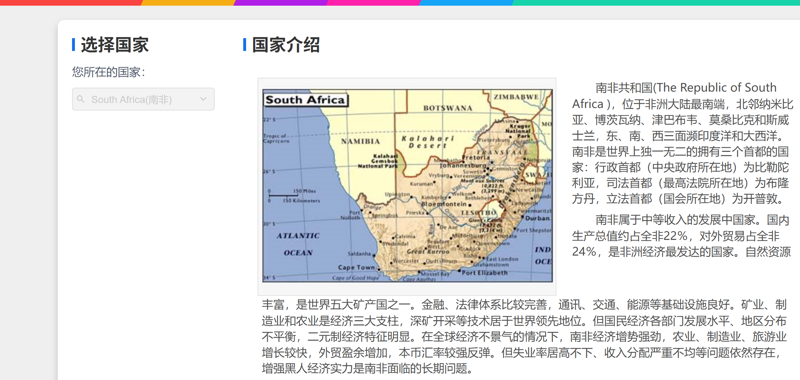Click the Johannesburg label on the map
800x380 pixels.
coord(464,165)
